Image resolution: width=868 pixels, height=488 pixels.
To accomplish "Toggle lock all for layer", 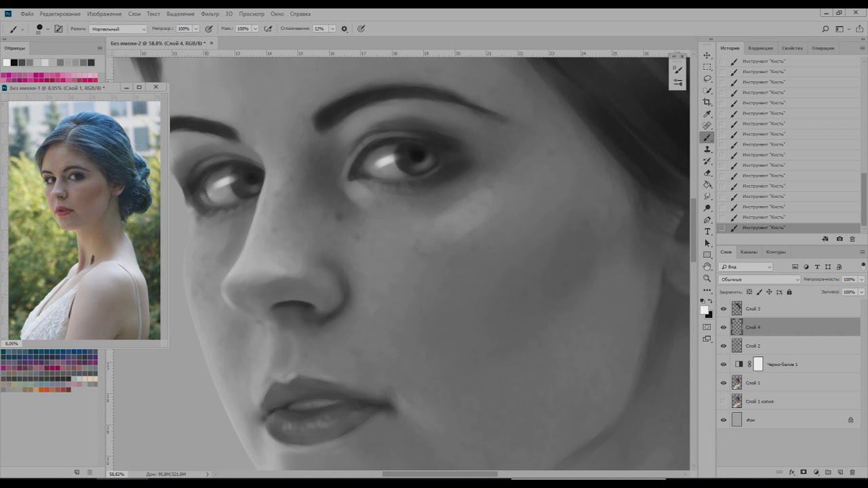I will [x=789, y=292].
